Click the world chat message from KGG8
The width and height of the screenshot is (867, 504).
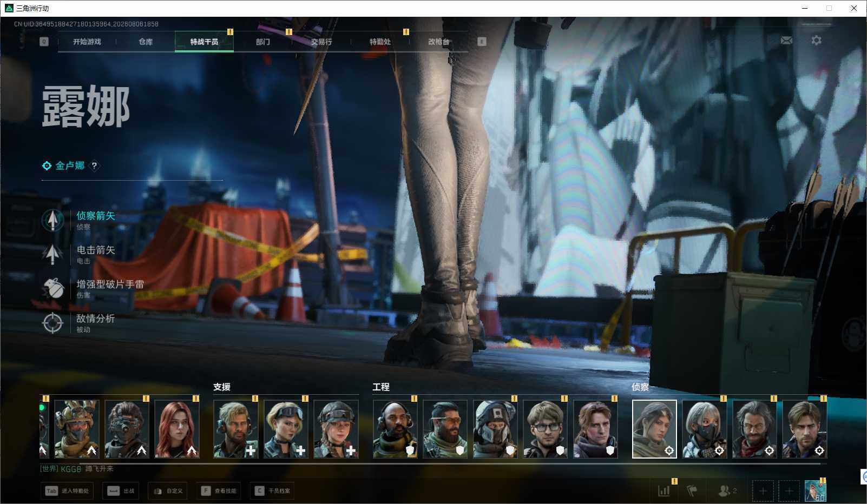pyautogui.click(x=77, y=469)
